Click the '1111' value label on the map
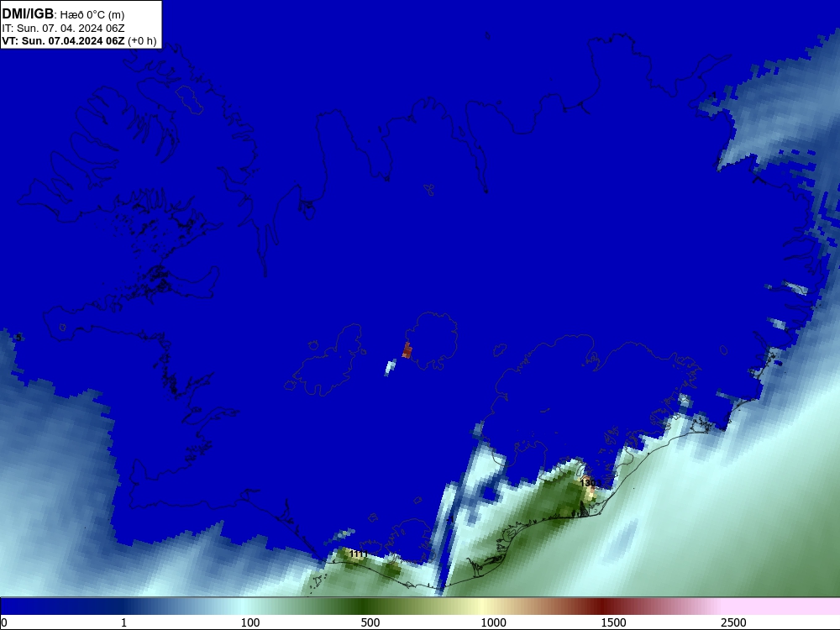840x630 pixels. [359, 554]
